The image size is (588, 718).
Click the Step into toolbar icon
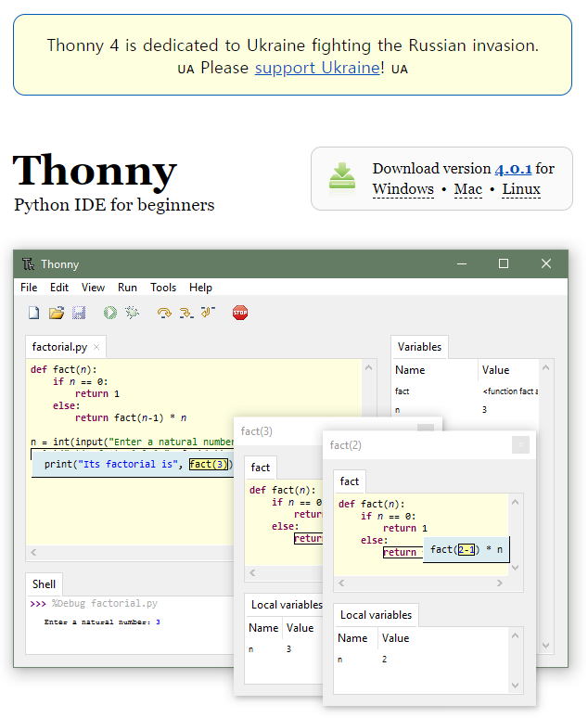click(x=185, y=313)
